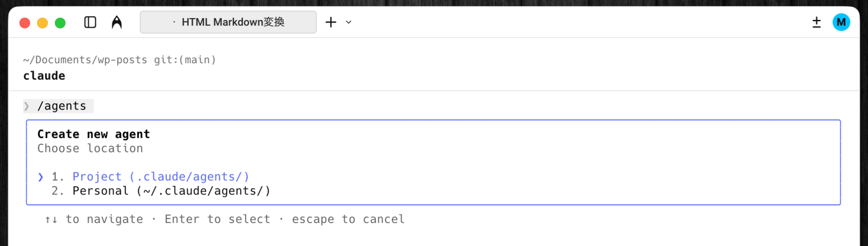Click the prompt chevron beside /agents
The image size is (868, 246).
click(x=27, y=106)
